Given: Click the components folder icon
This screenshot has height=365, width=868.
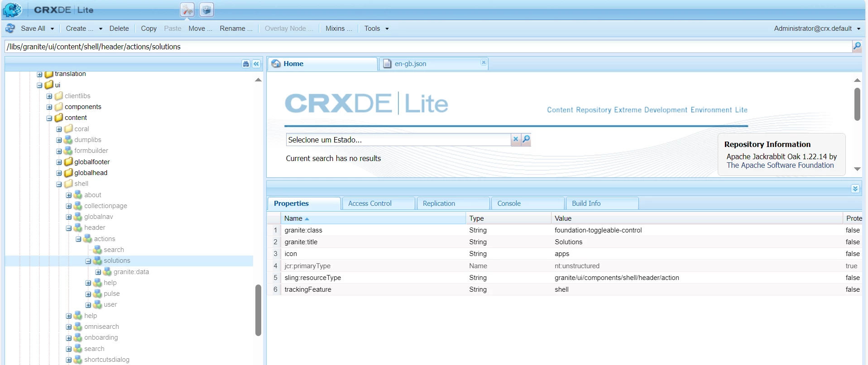Looking at the screenshot, I should coord(58,107).
